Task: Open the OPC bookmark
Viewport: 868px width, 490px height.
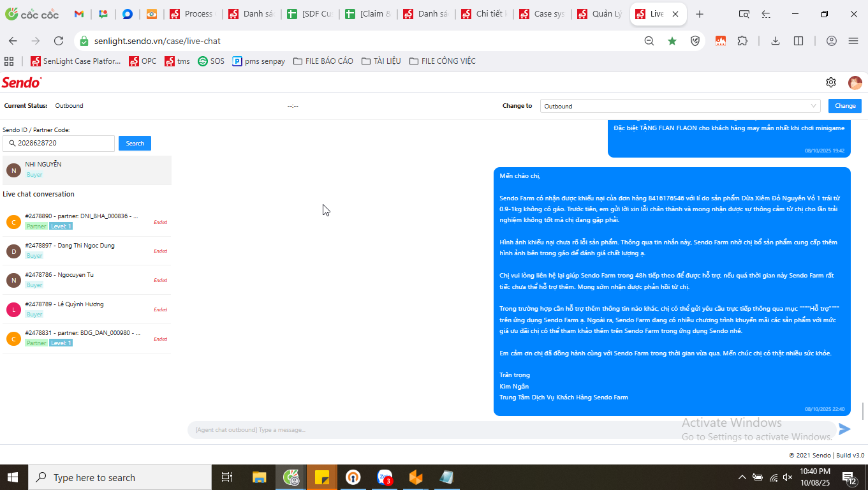Action: 143,61
